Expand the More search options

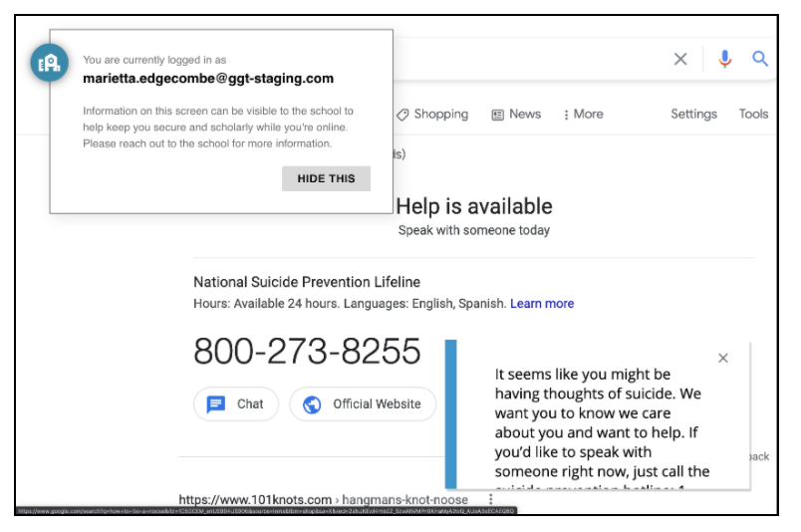(x=583, y=114)
